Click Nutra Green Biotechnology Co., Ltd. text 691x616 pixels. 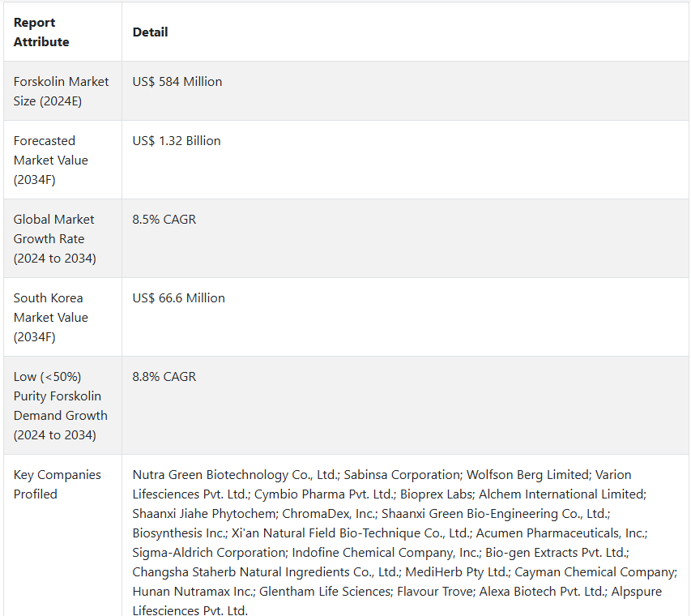pyautogui.click(x=235, y=474)
